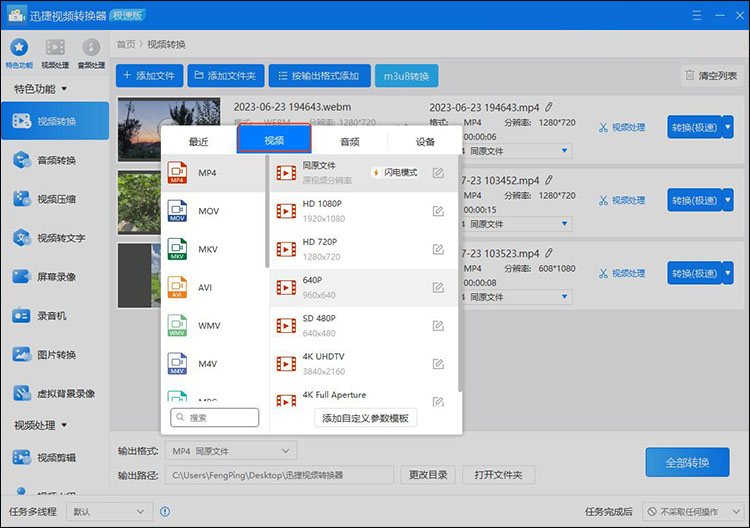Select 视频转换 in the sidebar
Image resolution: width=750 pixels, height=528 pixels.
pyautogui.click(x=55, y=121)
